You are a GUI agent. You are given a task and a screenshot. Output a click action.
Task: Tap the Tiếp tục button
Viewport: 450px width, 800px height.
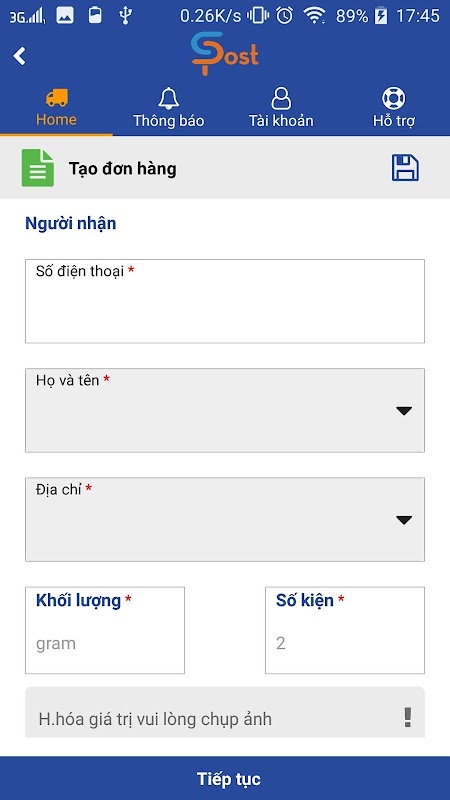point(225,779)
